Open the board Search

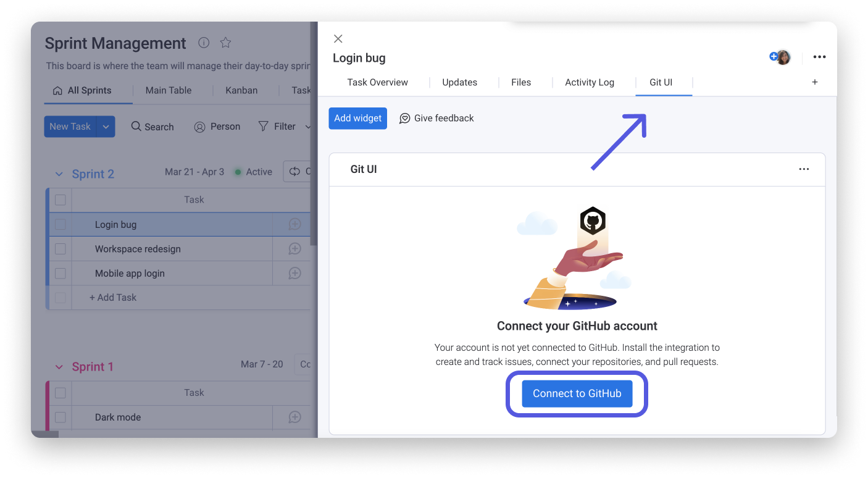pos(152,127)
